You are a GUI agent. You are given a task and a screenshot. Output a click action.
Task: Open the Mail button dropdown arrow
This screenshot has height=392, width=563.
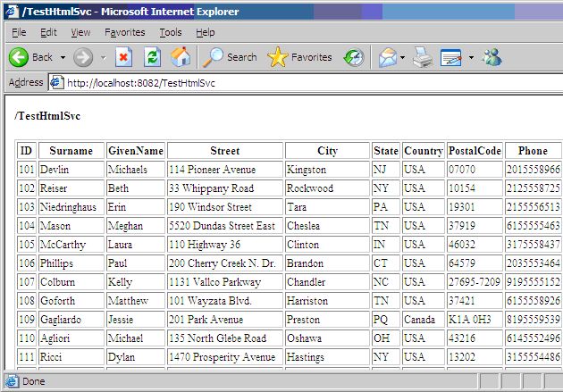click(x=402, y=57)
